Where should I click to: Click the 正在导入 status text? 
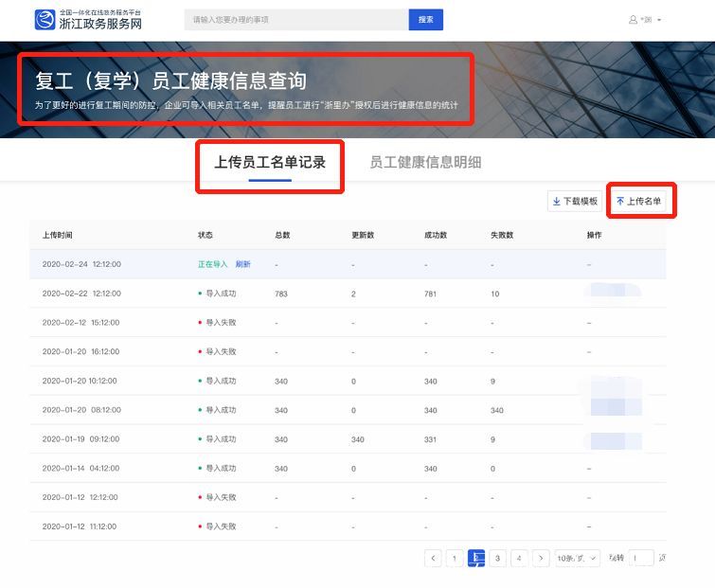(x=212, y=264)
